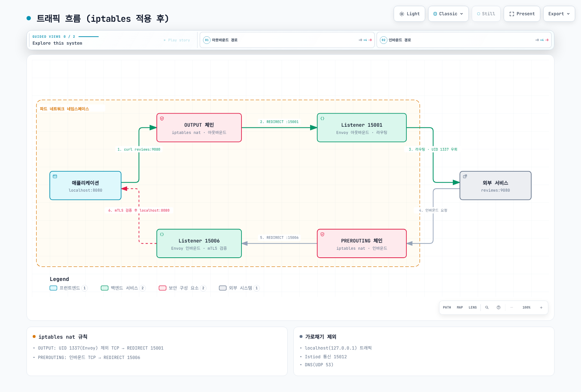
Task: Select guided view 02 인바운드 경로
Action: tap(464, 40)
